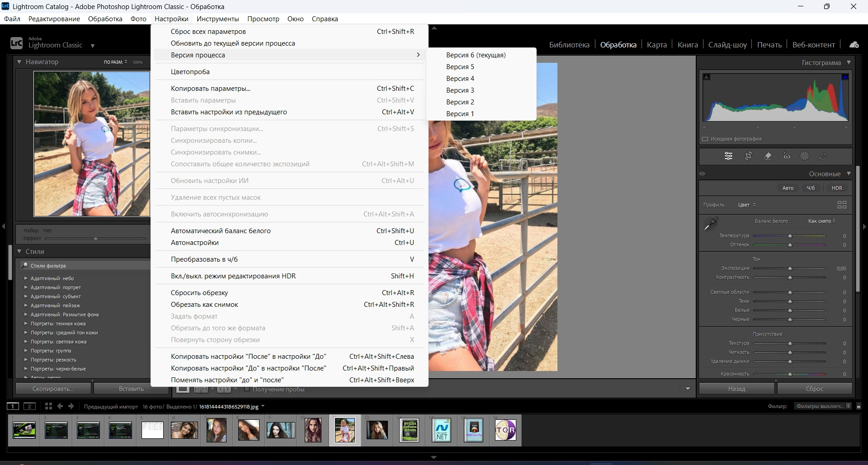Adjust the 'Температура' slider handle
Screen dimensions: 868x465
[790, 236]
